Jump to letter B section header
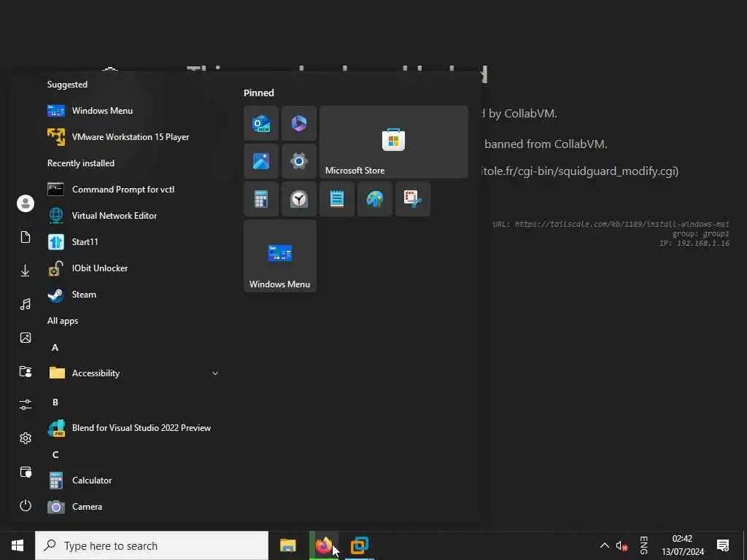 click(55, 402)
